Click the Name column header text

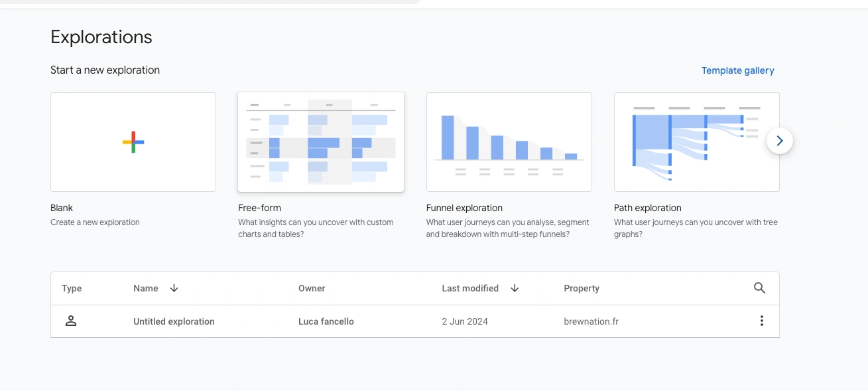coord(145,288)
